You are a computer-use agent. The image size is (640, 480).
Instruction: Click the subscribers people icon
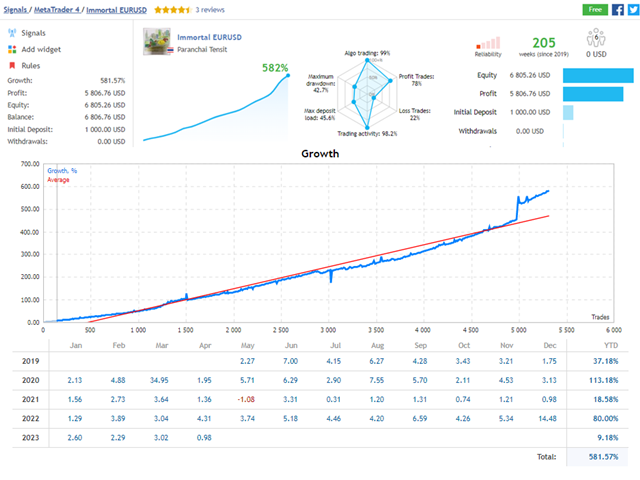pyautogui.click(x=596, y=38)
